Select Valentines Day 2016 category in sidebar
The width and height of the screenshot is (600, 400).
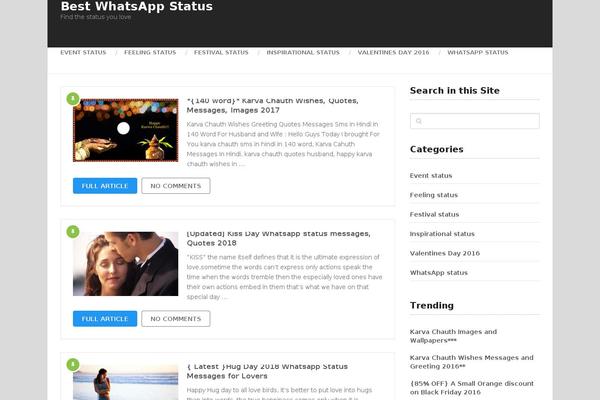tap(445, 253)
